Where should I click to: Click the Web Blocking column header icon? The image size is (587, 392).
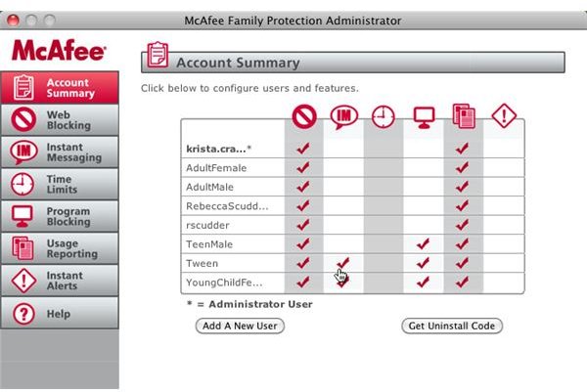(304, 116)
